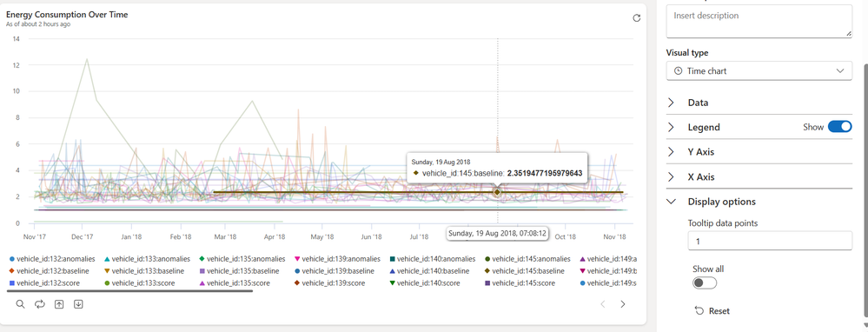
Task: Click the Insert description text box
Action: [759, 22]
